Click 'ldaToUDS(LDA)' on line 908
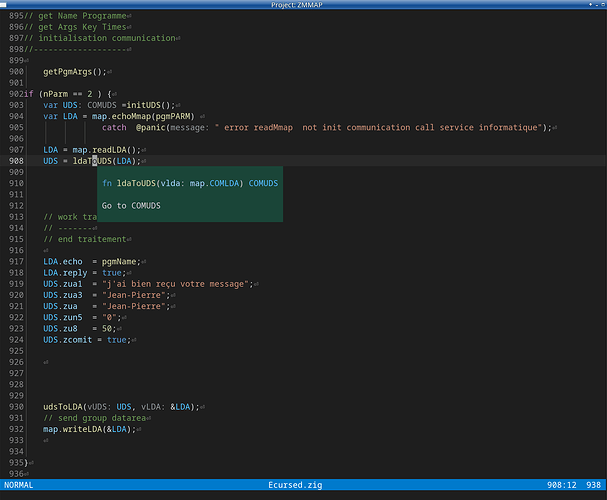The image size is (607, 500). click(104, 161)
